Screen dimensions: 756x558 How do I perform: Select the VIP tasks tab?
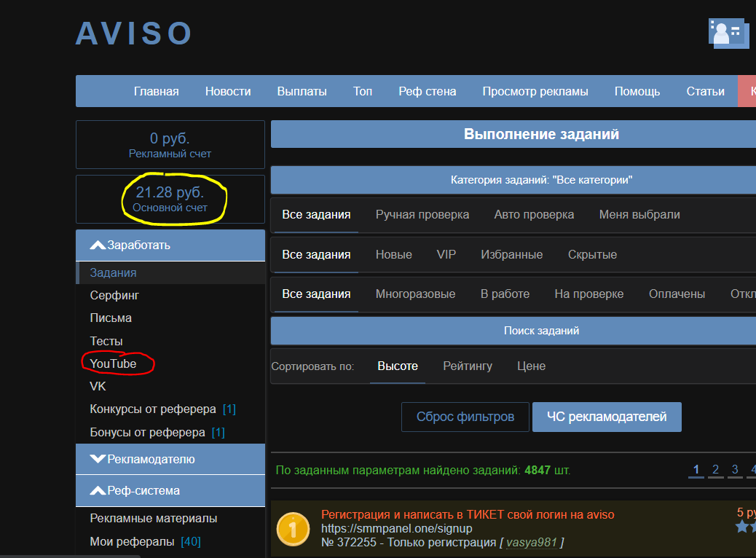coord(446,254)
